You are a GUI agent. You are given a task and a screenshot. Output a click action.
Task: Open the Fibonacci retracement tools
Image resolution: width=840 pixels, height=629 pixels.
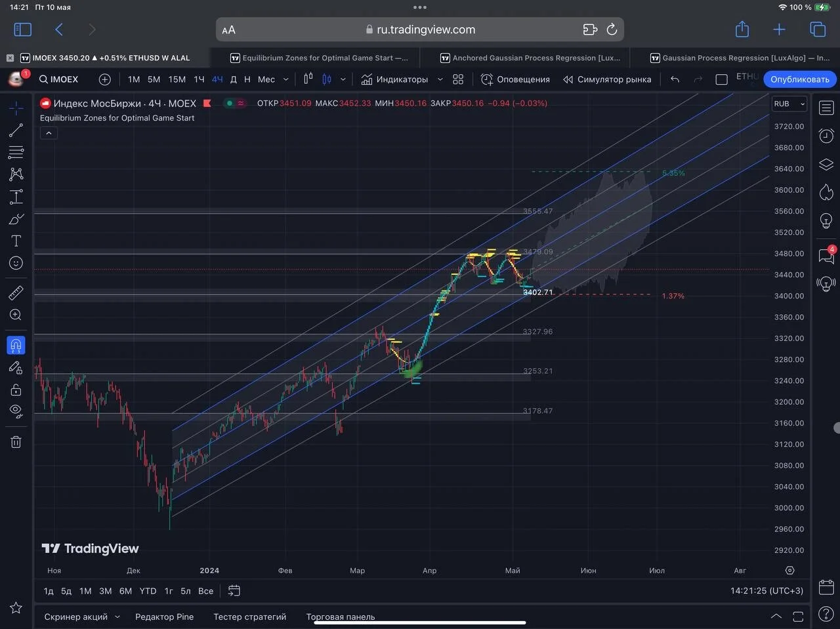click(x=16, y=153)
